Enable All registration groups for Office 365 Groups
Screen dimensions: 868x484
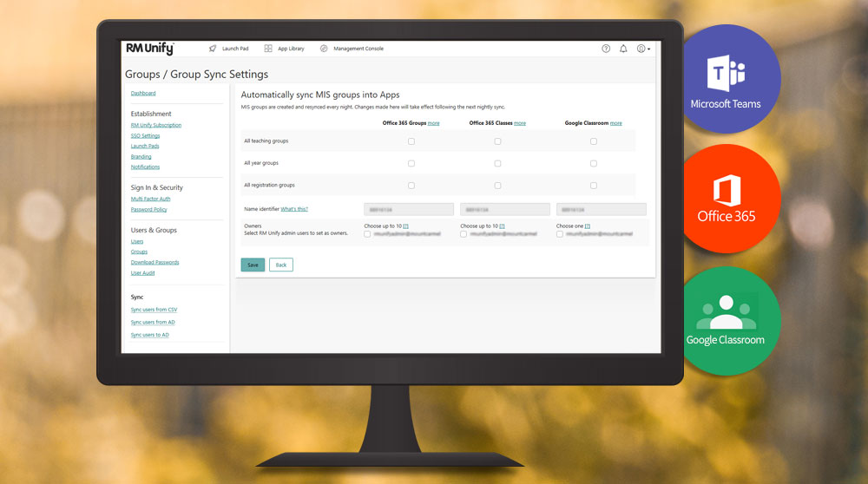click(x=411, y=186)
